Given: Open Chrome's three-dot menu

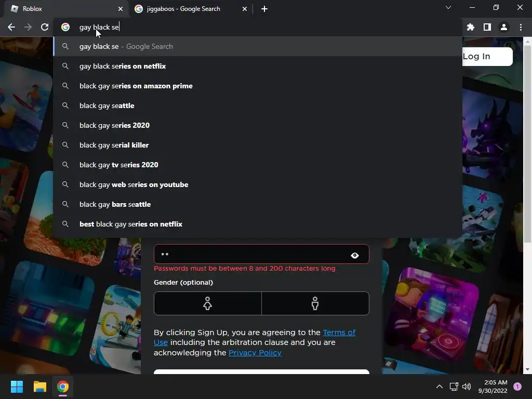Looking at the screenshot, I should click(x=521, y=27).
